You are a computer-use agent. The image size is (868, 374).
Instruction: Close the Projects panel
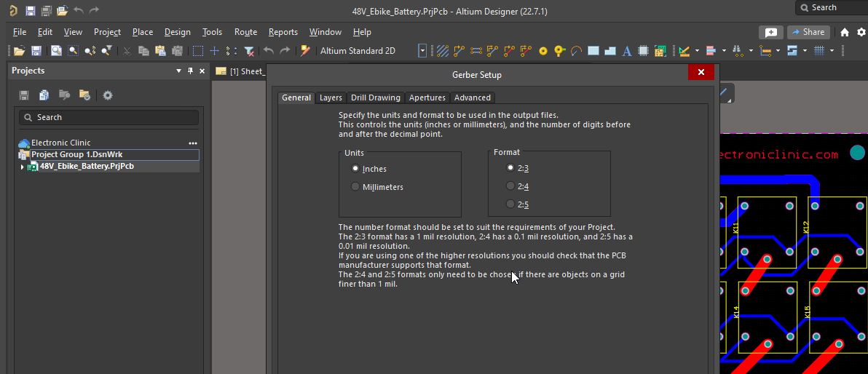pyautogui.click(x=202, y=71)
